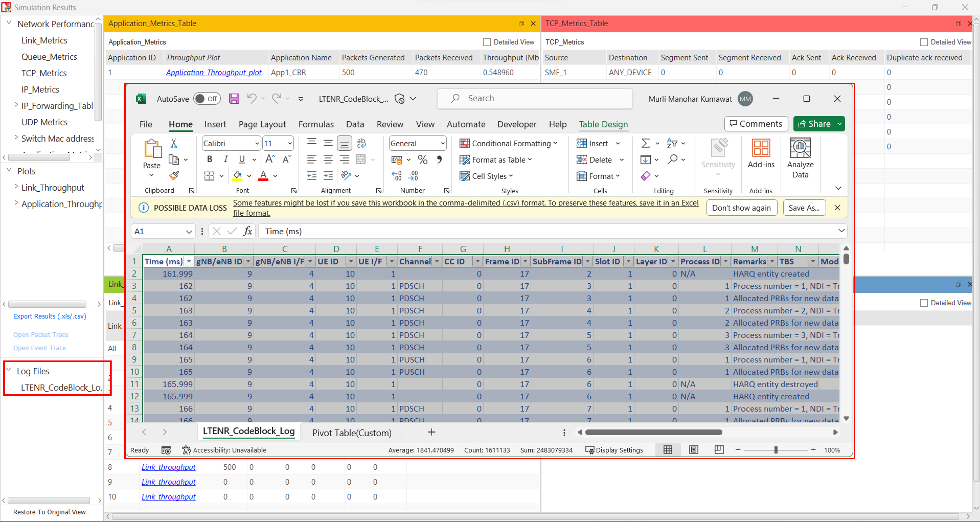
Task: Switch to Page Layout view icon
Action: tap(694, 450)
